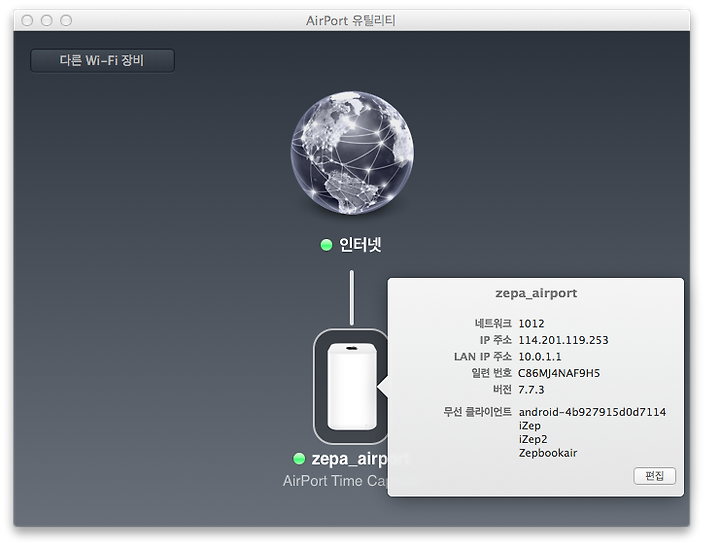Select IP address 114.201.119.253

click(x=563, y=340)
